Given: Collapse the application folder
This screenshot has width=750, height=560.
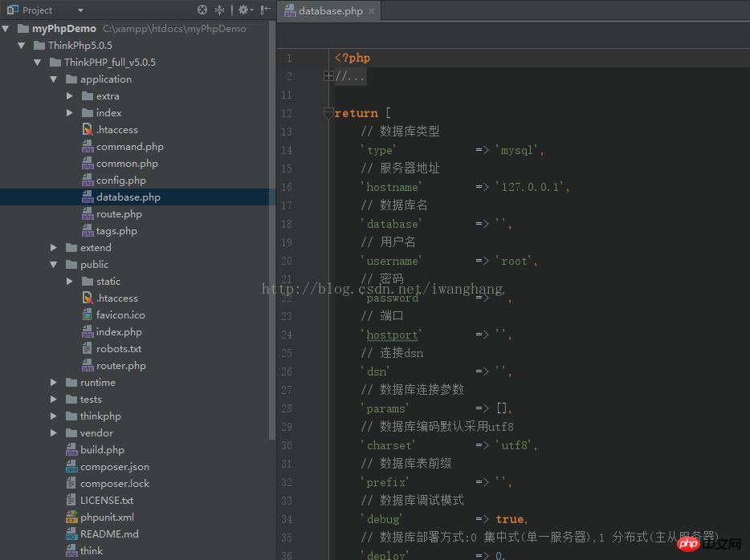Looking at the screenshot, I should click(54, 79).
